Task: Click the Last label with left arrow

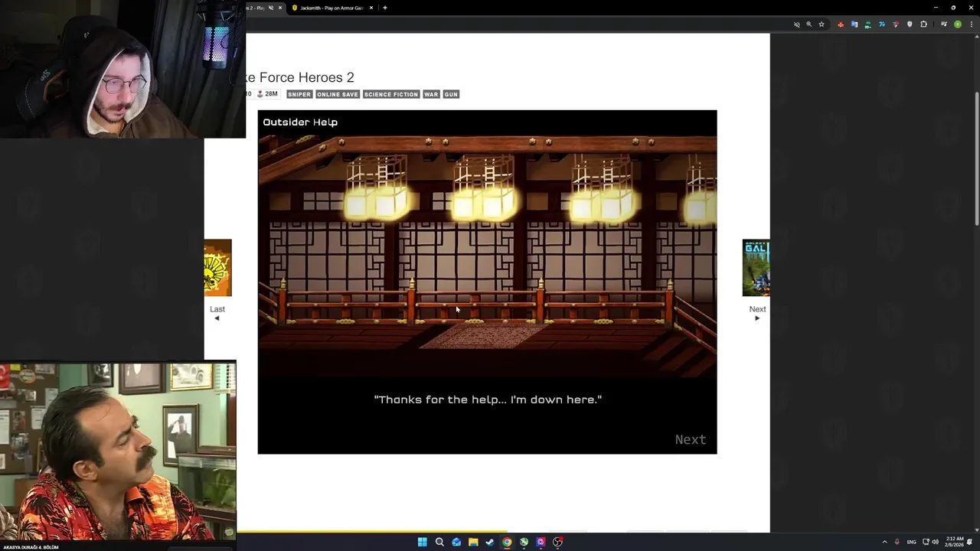Action: [217, 312]
